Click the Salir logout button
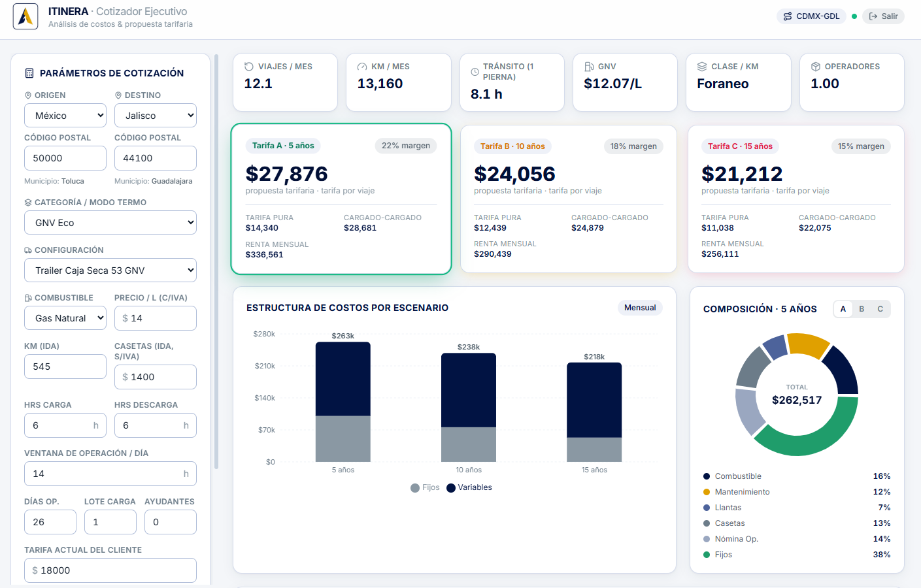The height and width of the screenshot is (588, 921). point(883,16)
